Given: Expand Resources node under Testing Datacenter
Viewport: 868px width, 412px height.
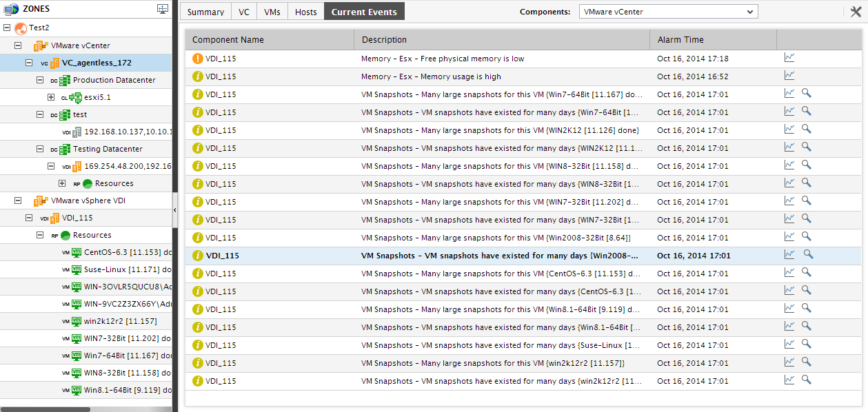Looking at the screenshot, I should tap(62, 183).
